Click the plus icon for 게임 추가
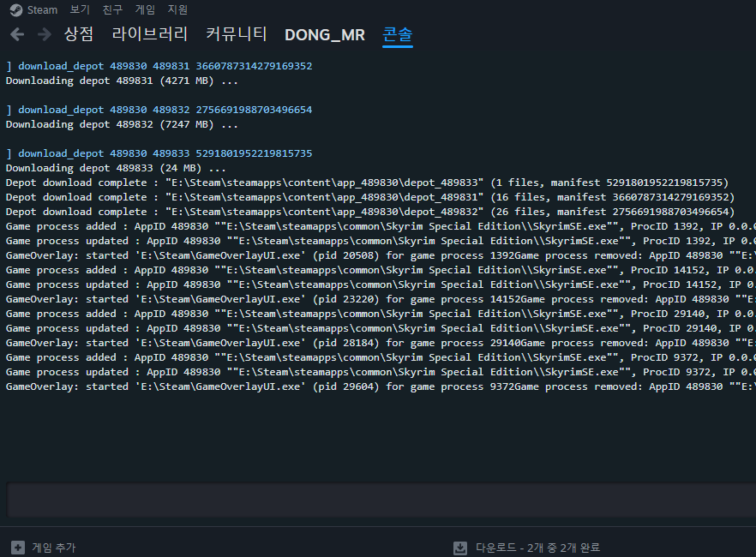Viewport: 756px width, 557px height. point(18,548)
